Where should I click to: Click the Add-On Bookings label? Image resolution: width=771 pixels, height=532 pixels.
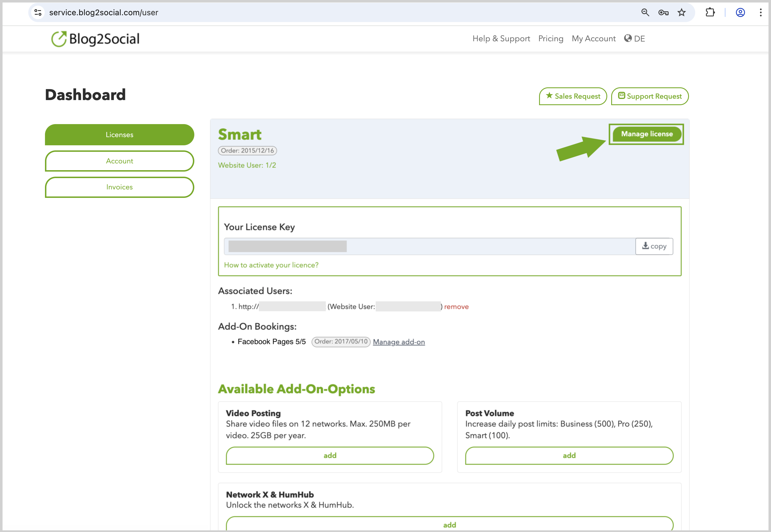[x=257, y=327]
